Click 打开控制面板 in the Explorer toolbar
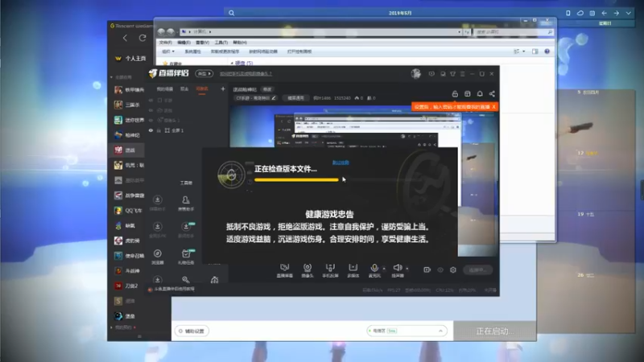 [x=299, y=51]
